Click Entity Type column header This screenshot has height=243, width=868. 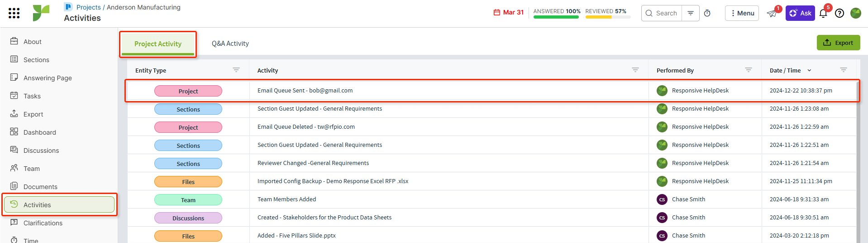(151, 70)
